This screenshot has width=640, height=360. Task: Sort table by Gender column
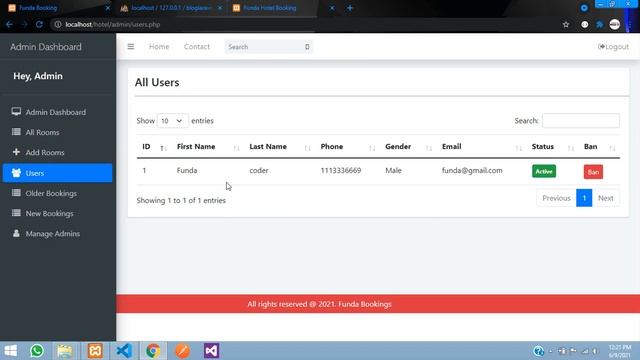pos(408,147)
